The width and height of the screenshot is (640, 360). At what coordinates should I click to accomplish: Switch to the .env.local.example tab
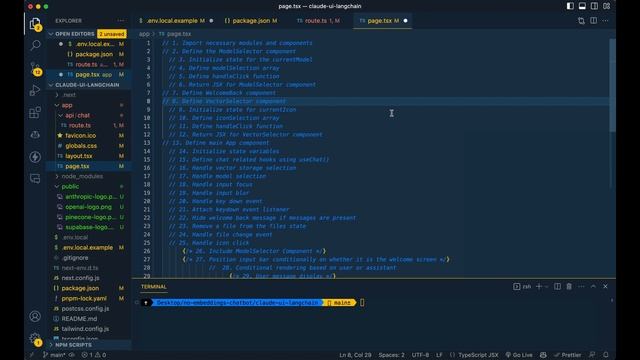tap(176, 20)
